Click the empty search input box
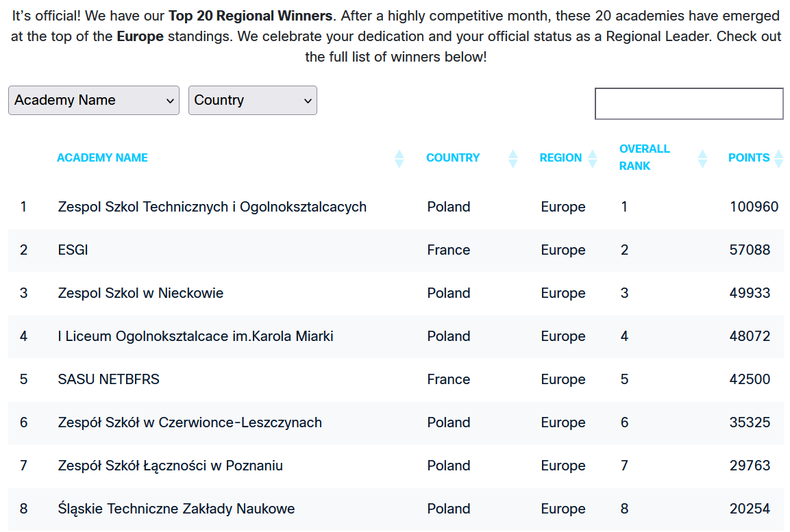The width and height of the screenshot is (790, 532). pyautogui.click(x=689, y=104)
